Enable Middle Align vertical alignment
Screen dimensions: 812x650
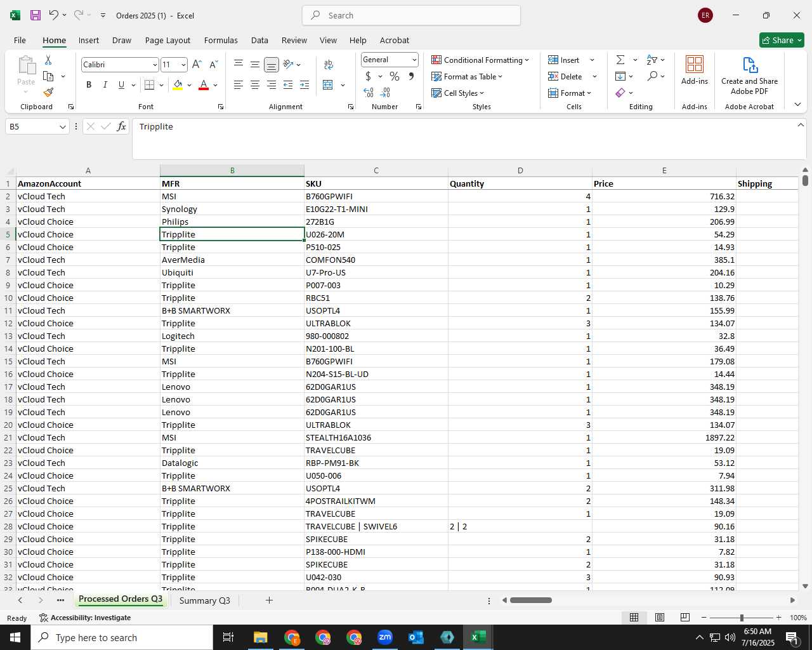pos(255,64)
